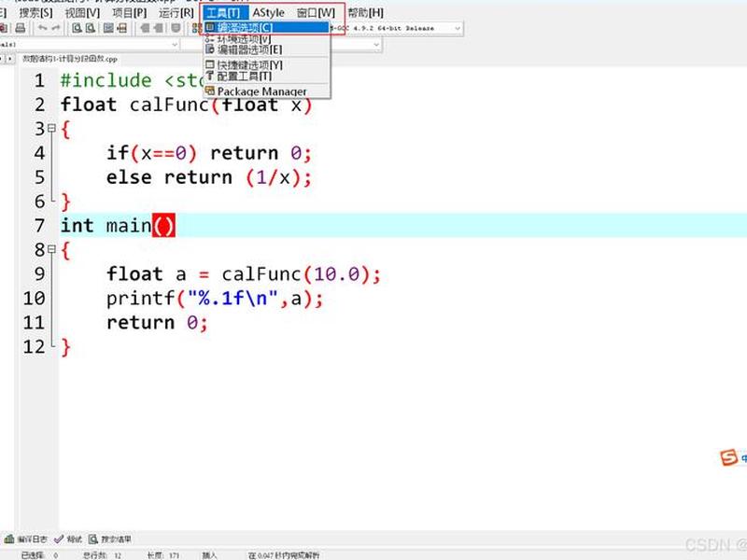The width and height of the screenshot is (747, 560).
Task: Select the .cpp file editor tab
Action: pyautogui.click(x=69, y=59)
